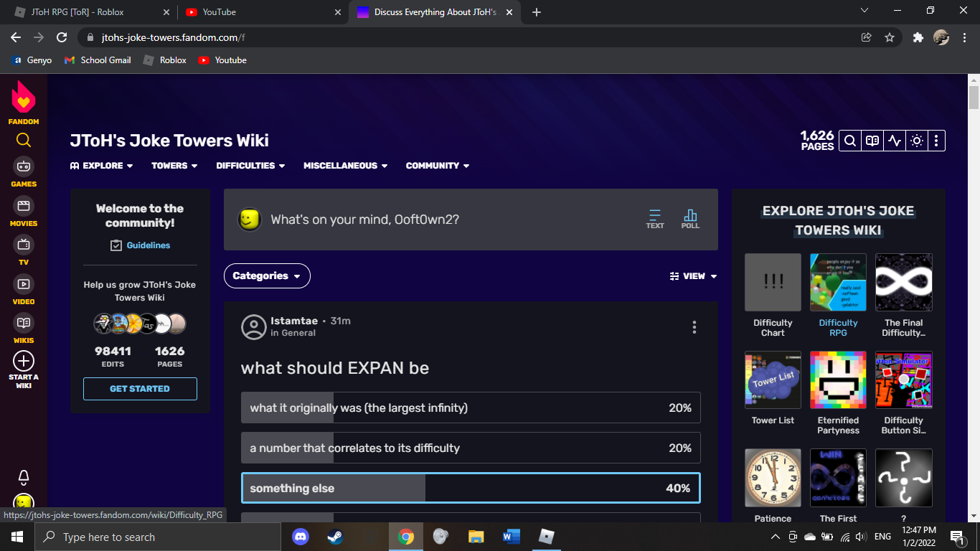Screen dimensions: 980x551
Task: Show hidden system tray icons
Action: (x=775, y=537)
